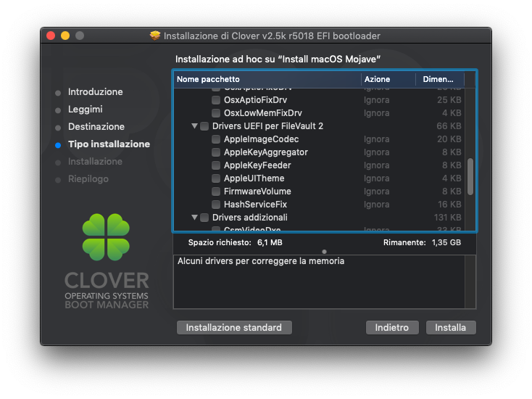This screenshot has width=532, height=399.
Task: Click the Rimanente 1,35 GB value
Action: tap(446, 242)
